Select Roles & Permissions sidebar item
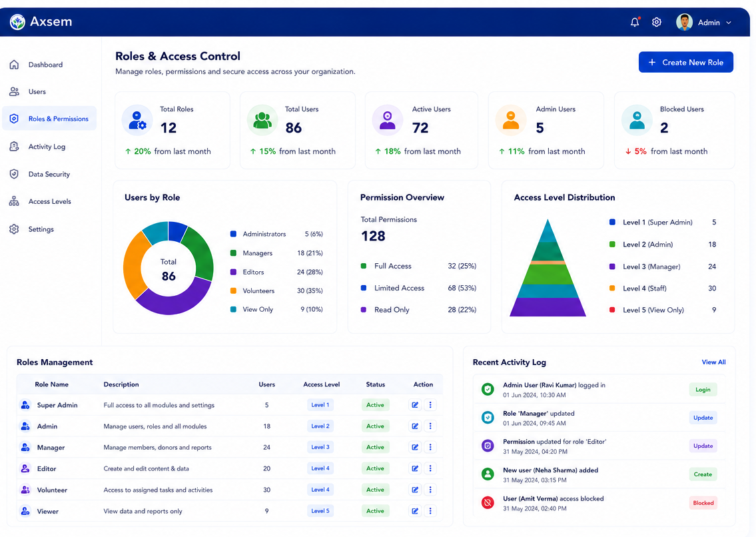Viewport: 756px width, 537px height. tap(50, 119)
